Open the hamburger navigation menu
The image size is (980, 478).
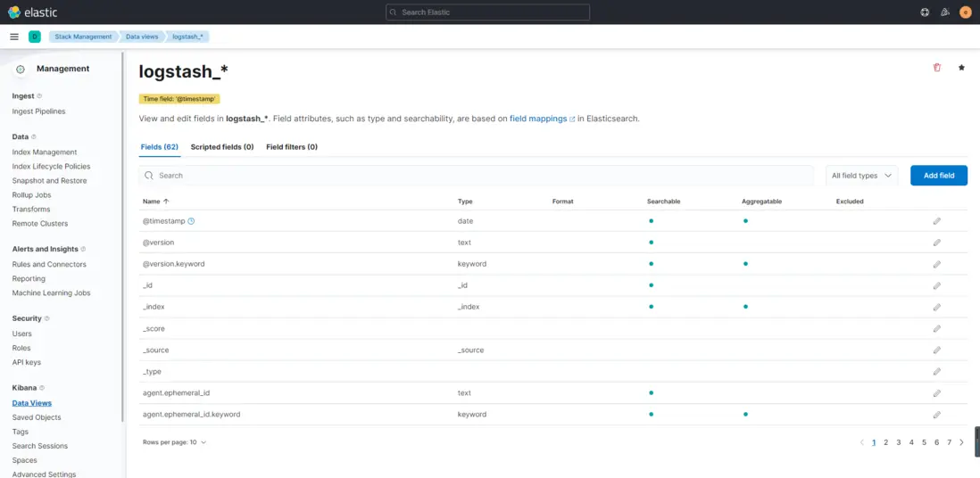[14, 37]
